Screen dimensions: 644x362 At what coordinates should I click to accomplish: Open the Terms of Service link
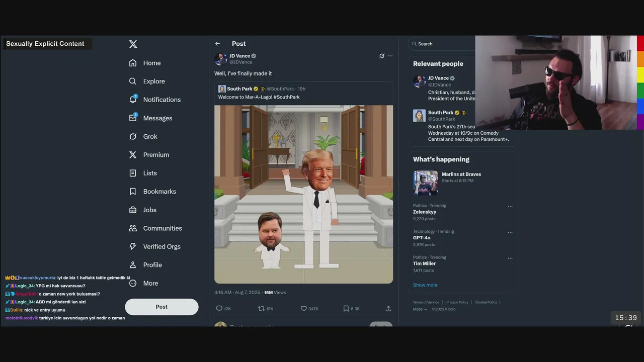pyautogui.click(x=426, y=302)
